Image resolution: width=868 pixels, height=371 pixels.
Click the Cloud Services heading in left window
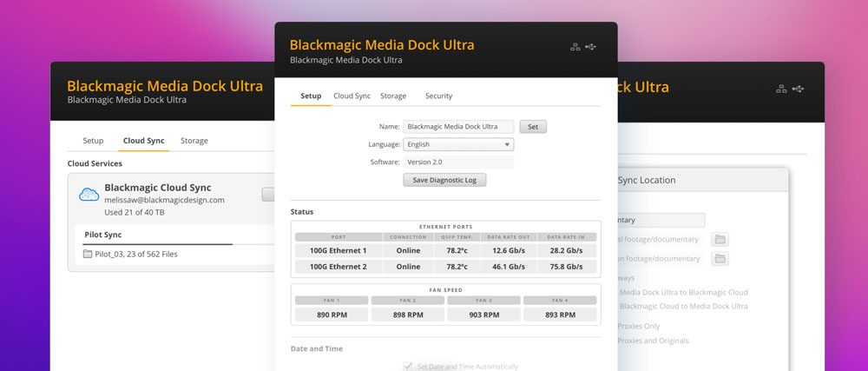[95, 164]
